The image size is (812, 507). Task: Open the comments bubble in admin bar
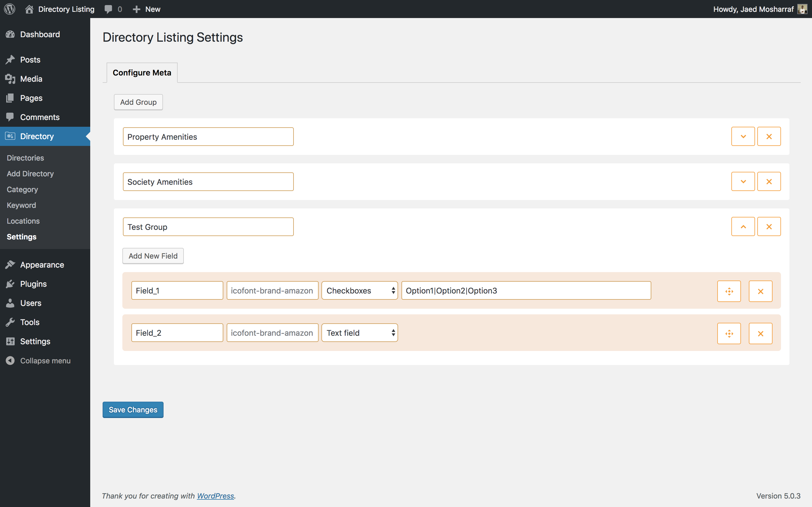pos(113,9)
